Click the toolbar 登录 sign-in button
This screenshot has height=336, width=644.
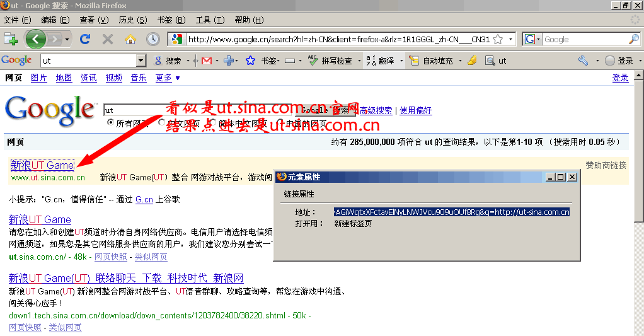pos(619,61)
